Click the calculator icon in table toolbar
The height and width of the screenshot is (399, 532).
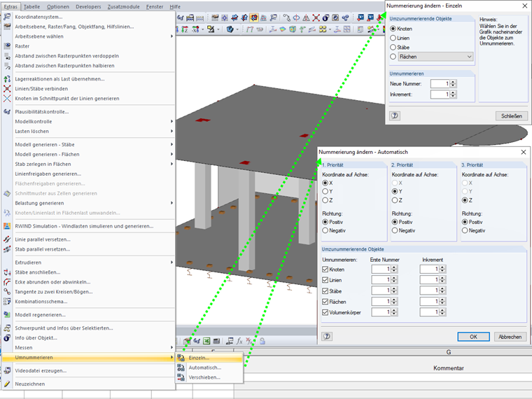click(216, 341)
